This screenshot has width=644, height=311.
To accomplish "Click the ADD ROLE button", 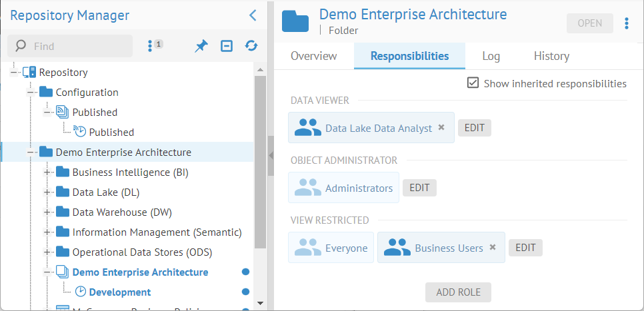I will pos(457,292).
